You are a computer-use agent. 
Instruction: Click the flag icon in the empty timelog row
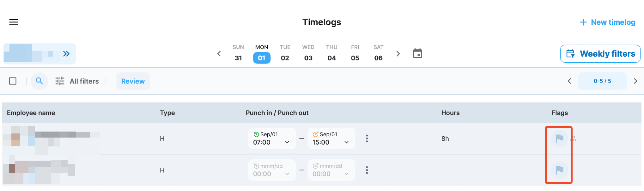click(x=559, y=170)
